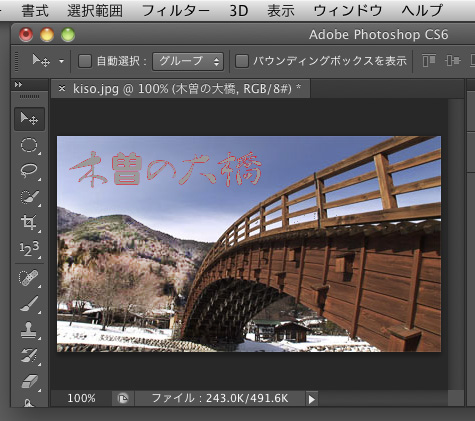This screenshot has width=475, height=421.
Task: Select the Elliptical Marquee tool
Action: (x=29, y=145)
